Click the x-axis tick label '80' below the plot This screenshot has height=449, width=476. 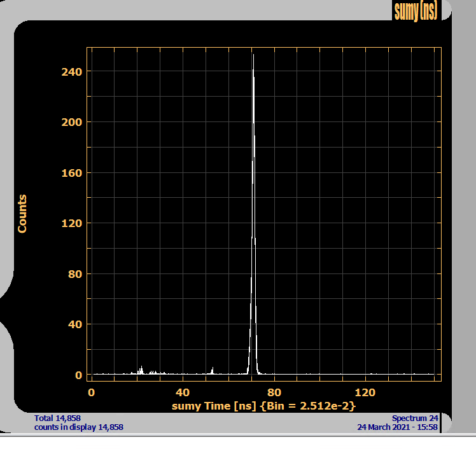click(x=274, y=392)
